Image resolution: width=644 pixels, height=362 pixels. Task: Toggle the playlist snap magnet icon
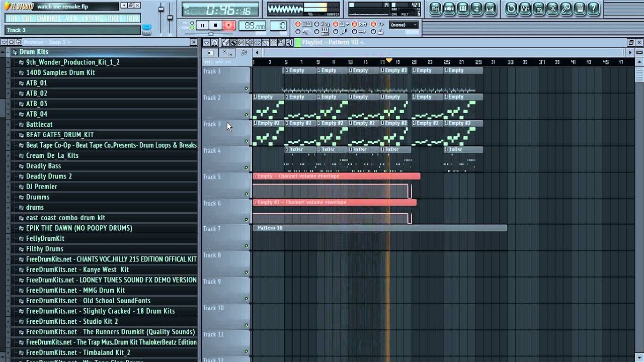pyautogui.click(x=214, y=42)
